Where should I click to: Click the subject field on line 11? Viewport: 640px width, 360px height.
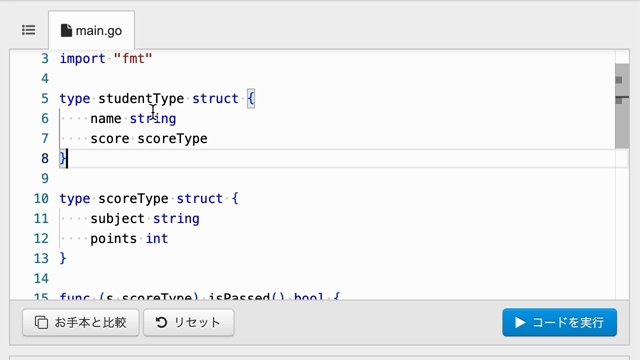[x=118, y=218]
